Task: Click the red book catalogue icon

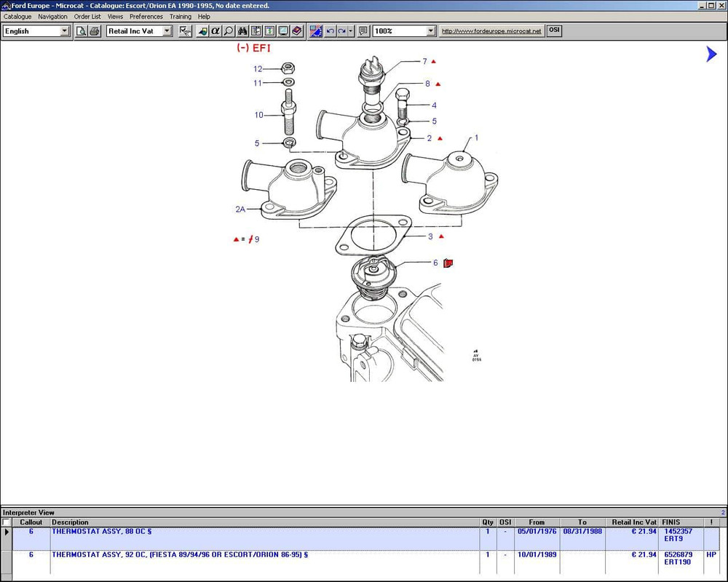Action: pos(297,31)
